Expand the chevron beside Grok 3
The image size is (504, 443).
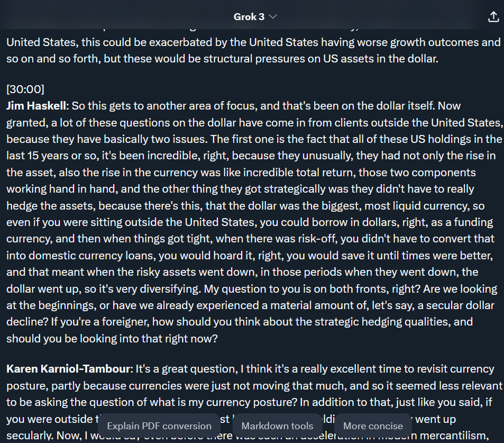(272, 17)
